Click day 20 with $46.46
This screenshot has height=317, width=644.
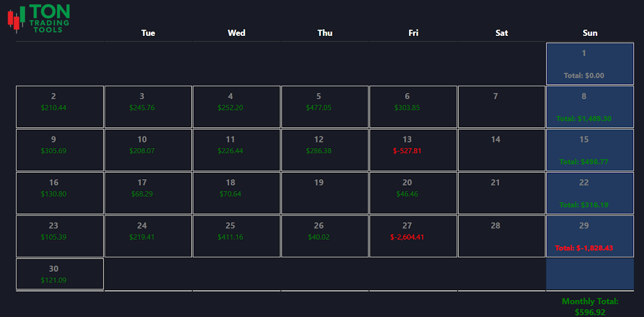coord(413,193)
